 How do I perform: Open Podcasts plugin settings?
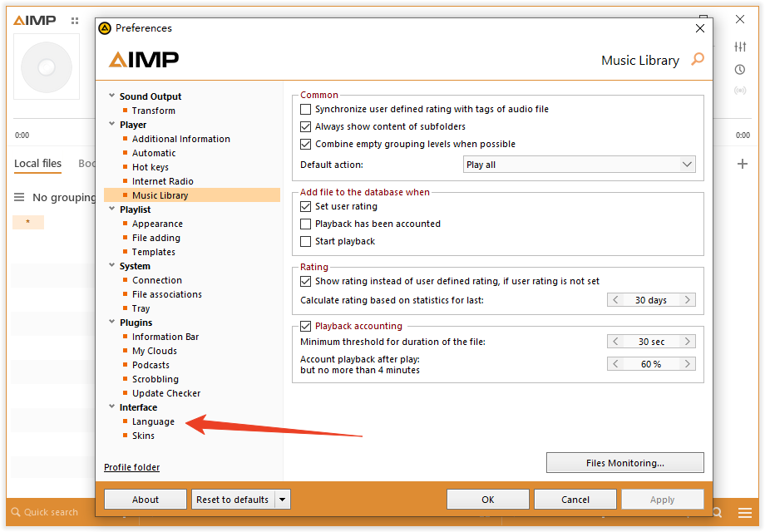[x=151, y=365]
